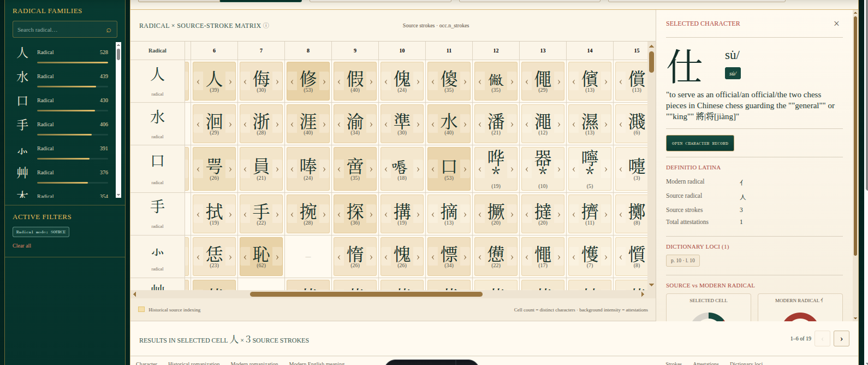The image size is (868, 365).
Task: Click next chevron in the 涯 (40) cell
Action: tap(324, 124)
